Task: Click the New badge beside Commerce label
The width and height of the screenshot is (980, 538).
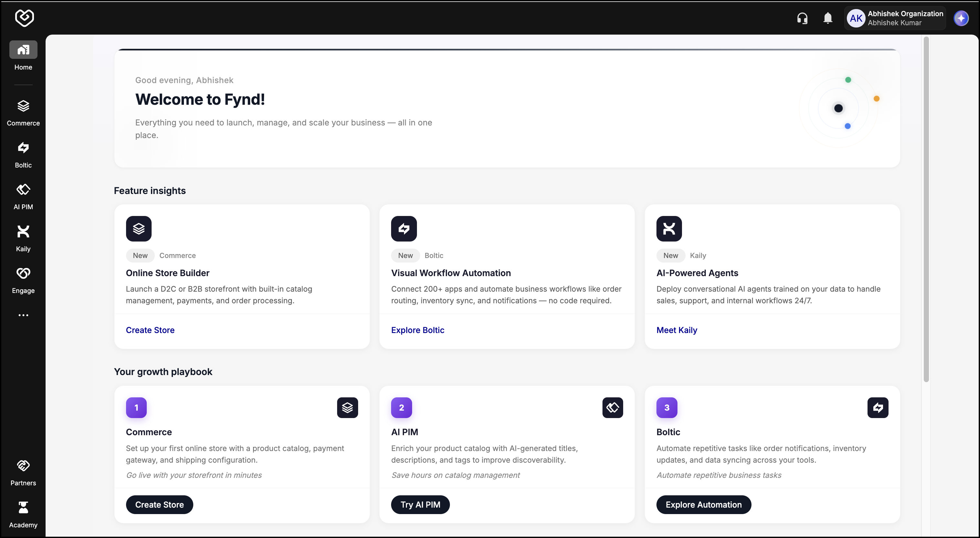Action: click(x=140, y=256)
